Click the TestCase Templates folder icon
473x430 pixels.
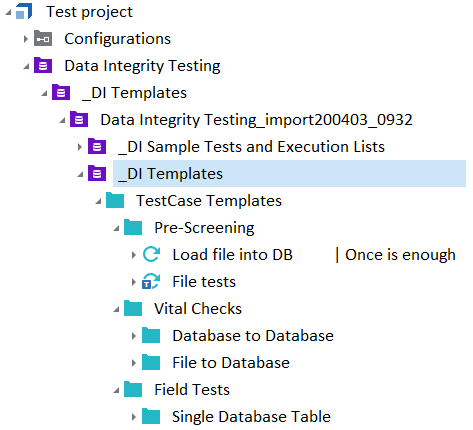[115, 200]
